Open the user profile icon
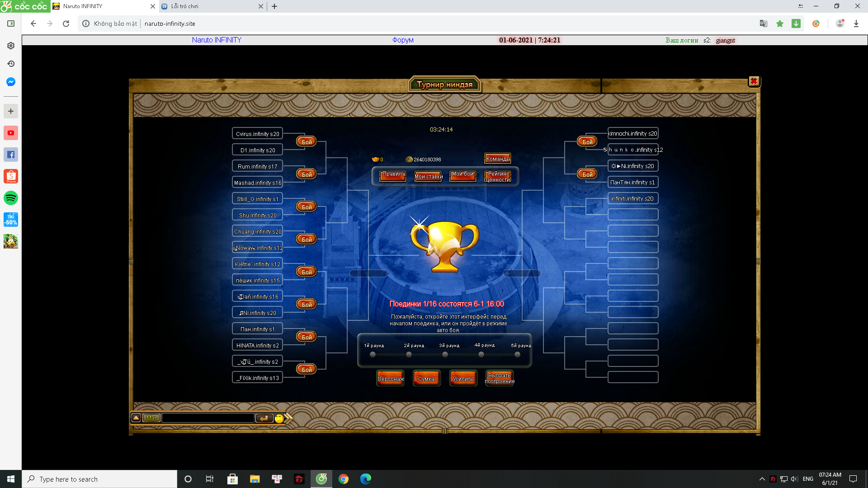Viewport: 868px width, 488px height. click(840, 23)
